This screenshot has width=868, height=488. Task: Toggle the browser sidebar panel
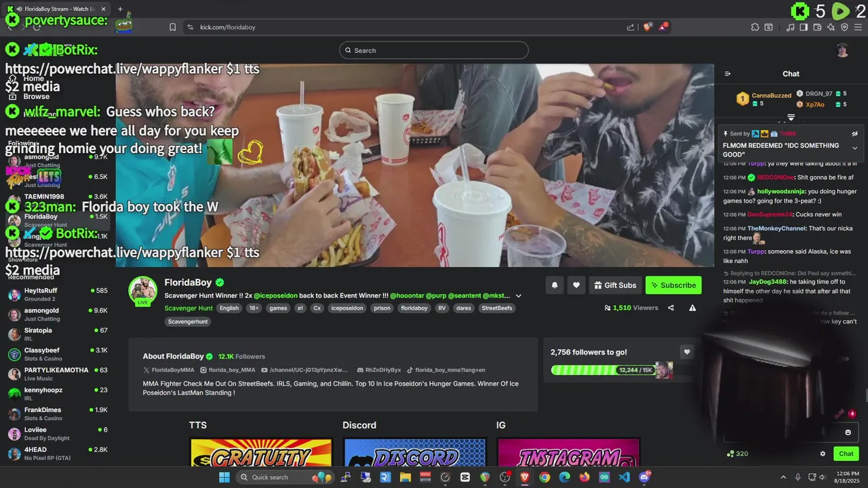[804, 27]
